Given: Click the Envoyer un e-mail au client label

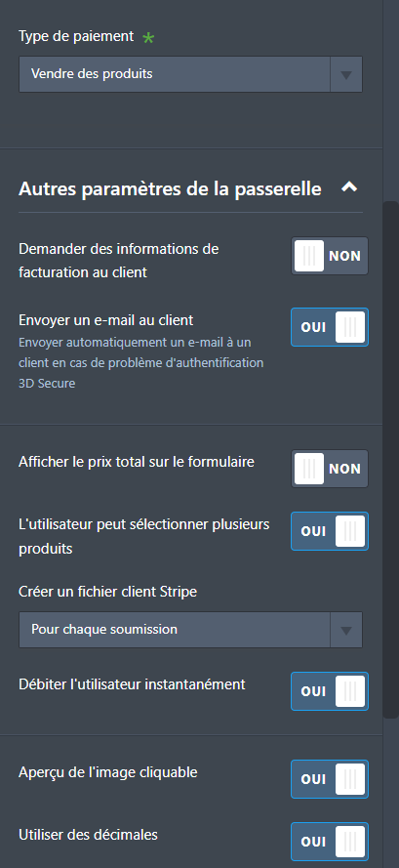Looking at the screenshot, I should pos(106,320).
